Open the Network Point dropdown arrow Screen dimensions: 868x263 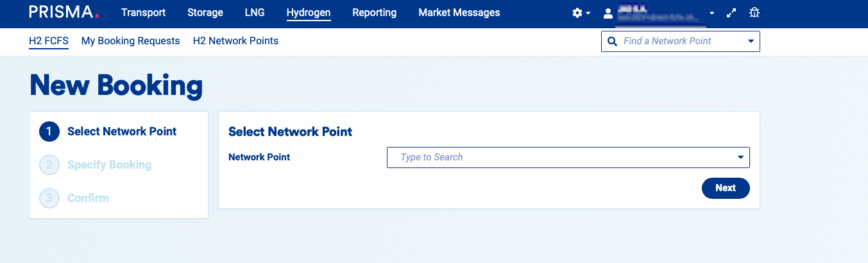pos(740,157)
